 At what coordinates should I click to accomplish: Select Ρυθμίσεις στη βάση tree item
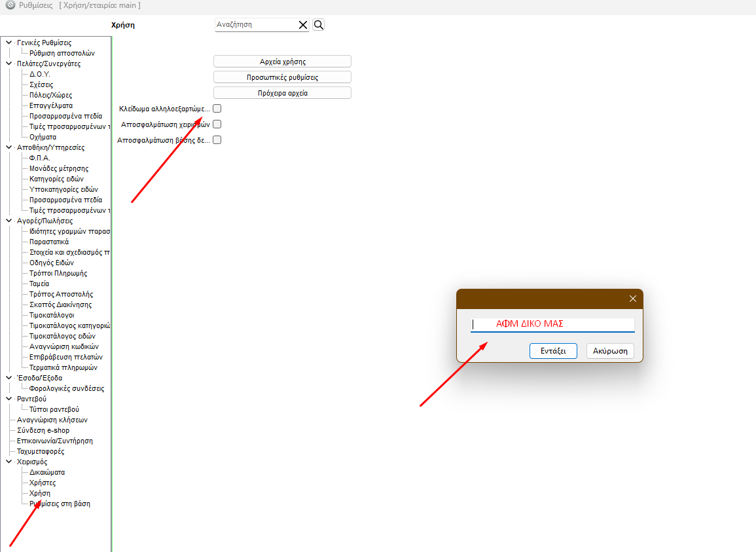(60, 504)
